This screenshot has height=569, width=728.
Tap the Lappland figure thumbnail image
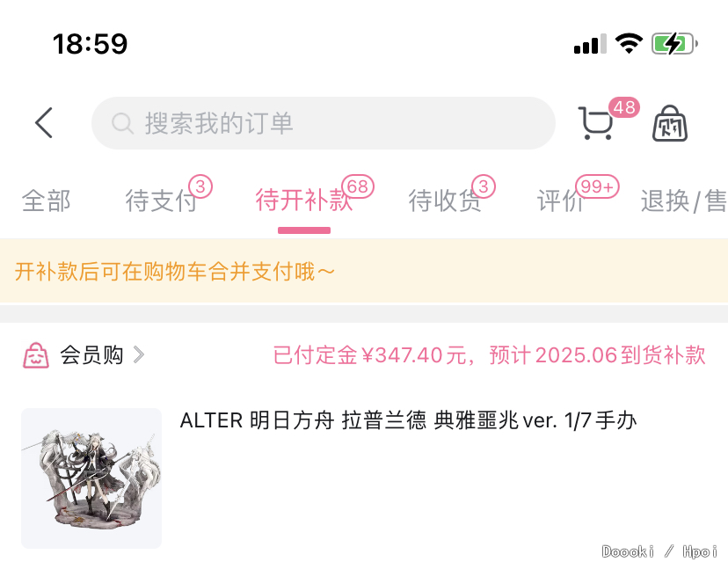coord(91,478)
